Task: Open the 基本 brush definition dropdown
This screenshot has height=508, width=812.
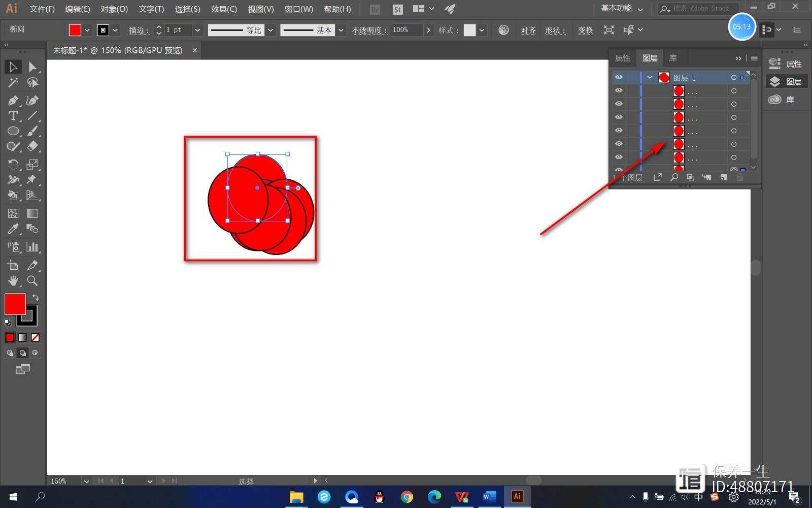Action: click(x=341, y=30)
